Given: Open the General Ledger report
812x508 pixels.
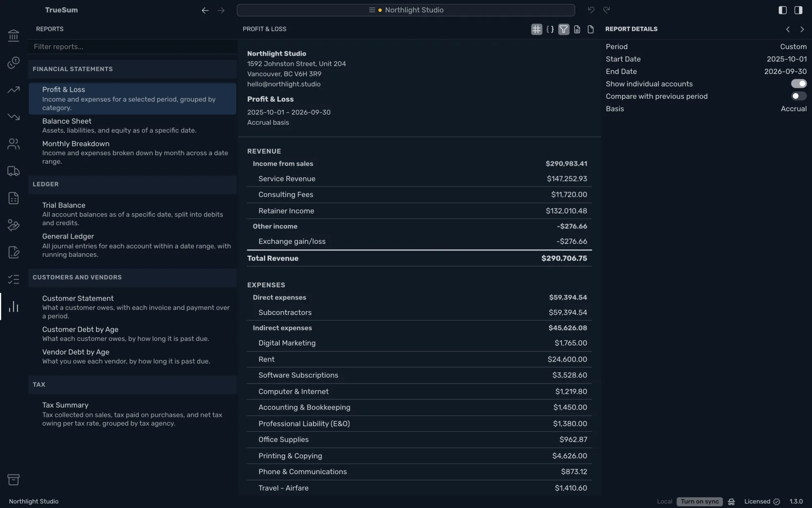Looking at the screenshot, I should [x=132, y=245].
